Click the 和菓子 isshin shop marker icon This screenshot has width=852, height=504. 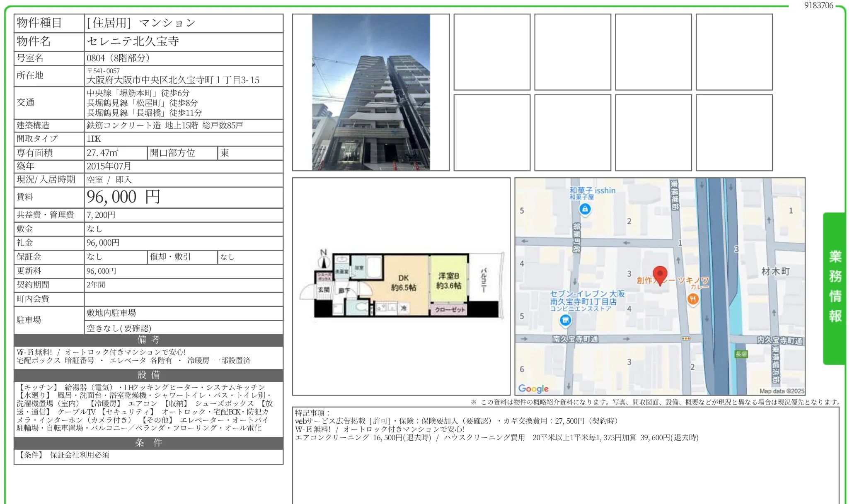585,210
